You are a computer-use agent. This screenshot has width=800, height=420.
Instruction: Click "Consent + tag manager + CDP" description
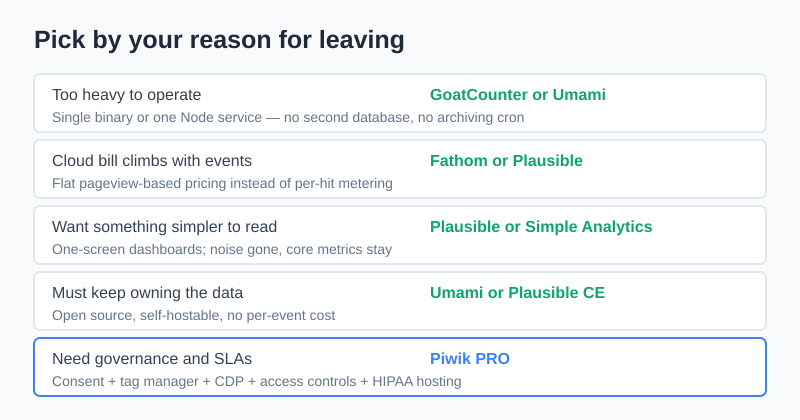148,382
